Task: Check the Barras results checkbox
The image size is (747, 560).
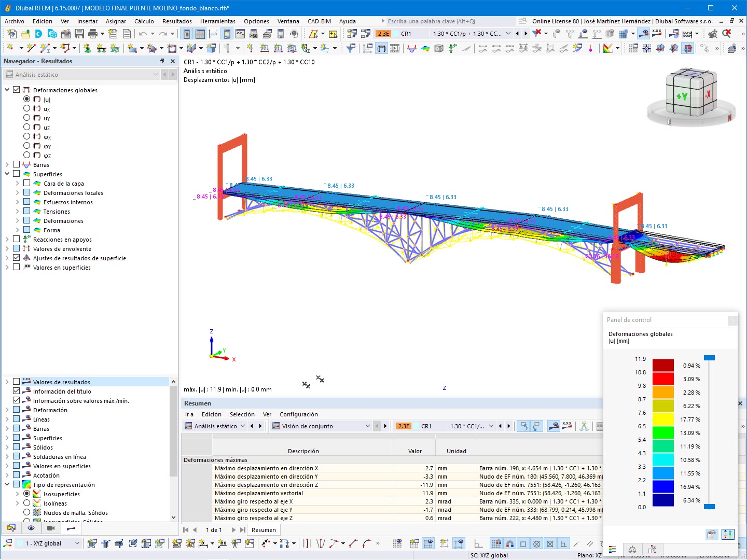Action: [x=17, y=164]
